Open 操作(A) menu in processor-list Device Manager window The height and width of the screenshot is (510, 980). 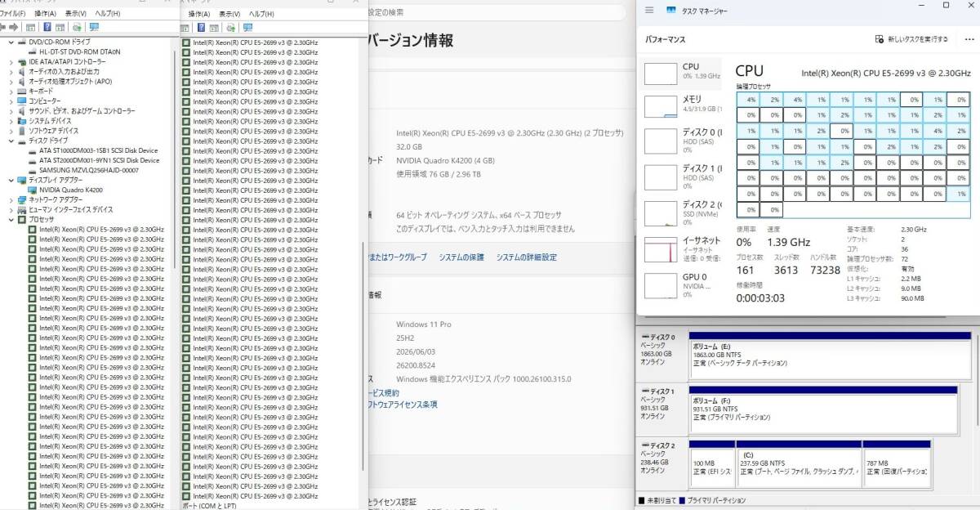(199, 14)
